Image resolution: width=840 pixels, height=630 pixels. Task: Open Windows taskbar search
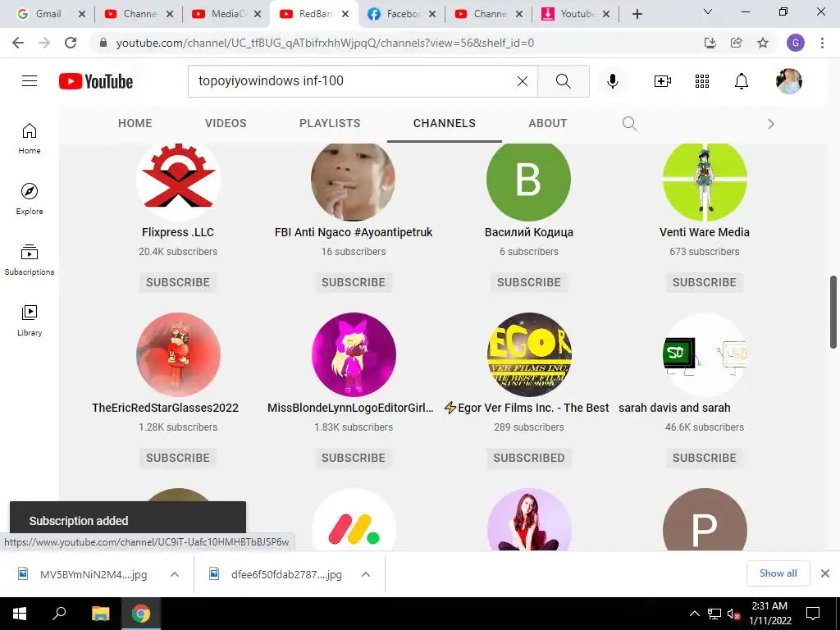59,614
